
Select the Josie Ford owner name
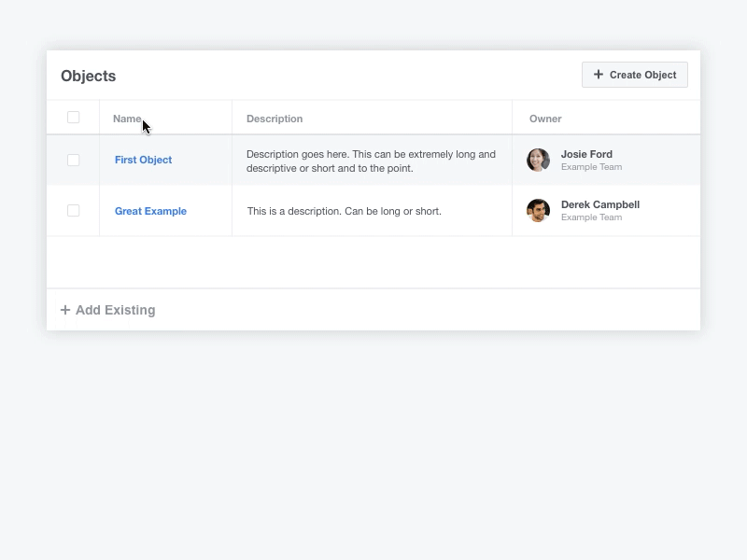coord(586,154)
